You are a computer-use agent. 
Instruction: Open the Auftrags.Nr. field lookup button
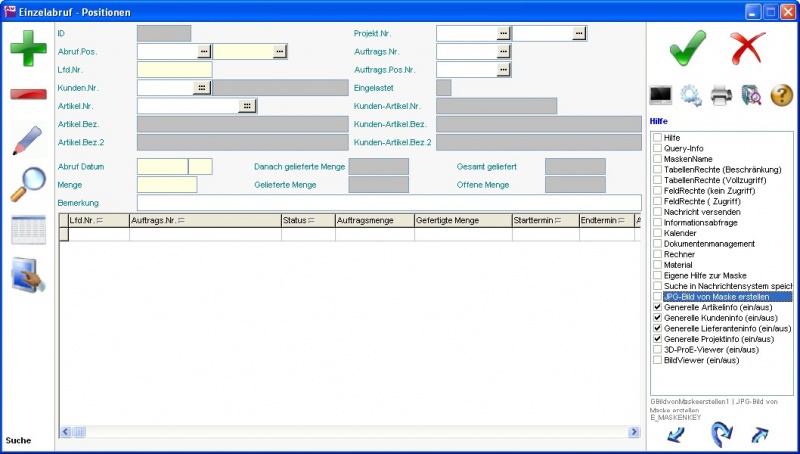click(x=504, y=51)
